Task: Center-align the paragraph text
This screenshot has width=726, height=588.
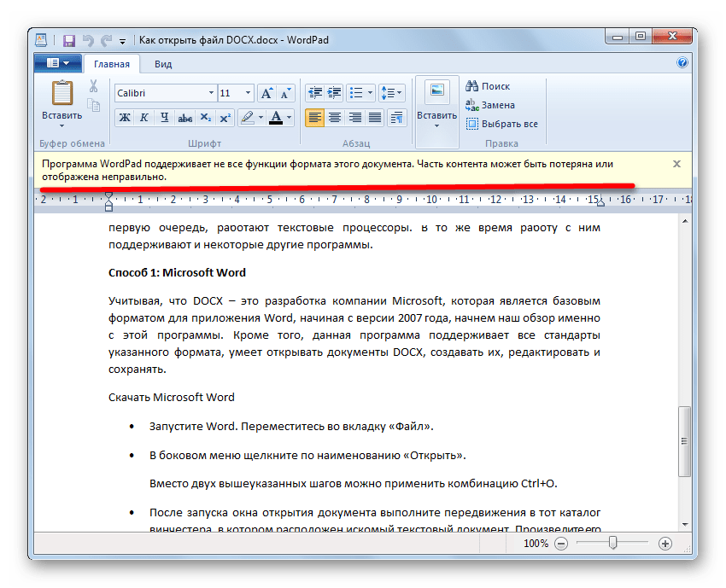Action: (335, 118)
